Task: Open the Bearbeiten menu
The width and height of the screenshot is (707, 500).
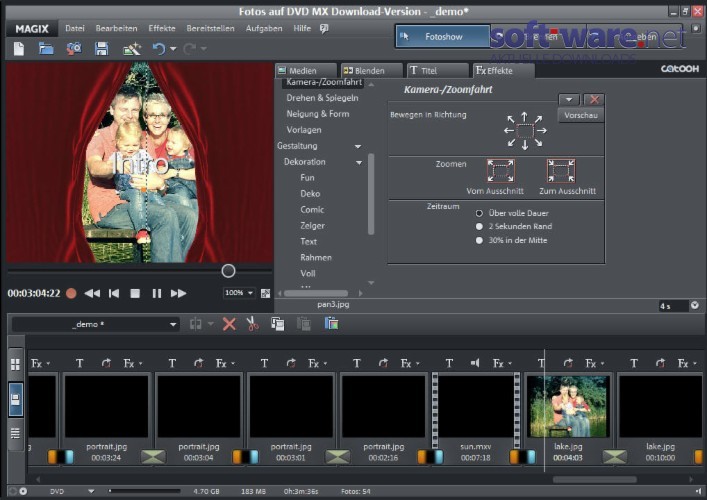Action: pyautogui.click(x=116, y=28)
